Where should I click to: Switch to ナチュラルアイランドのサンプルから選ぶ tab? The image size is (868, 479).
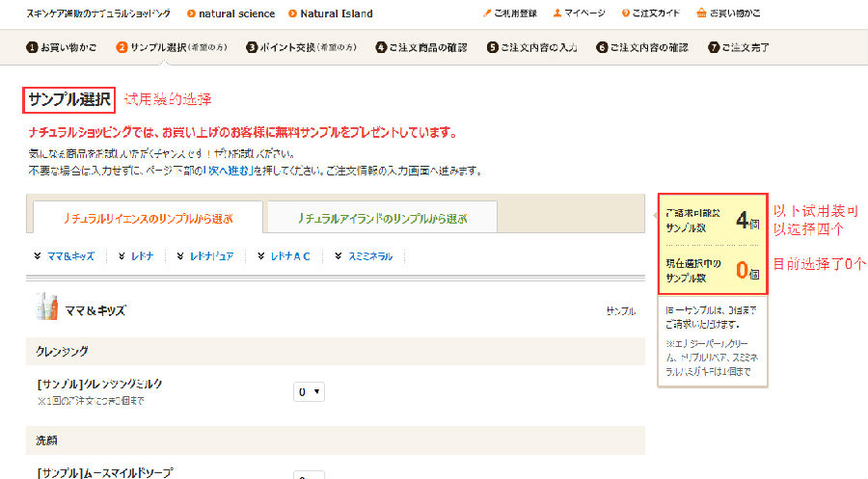click(x=382, y=219)
